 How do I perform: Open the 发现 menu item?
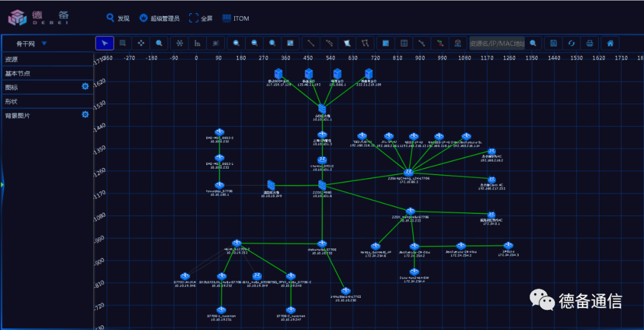click(118, 18)
